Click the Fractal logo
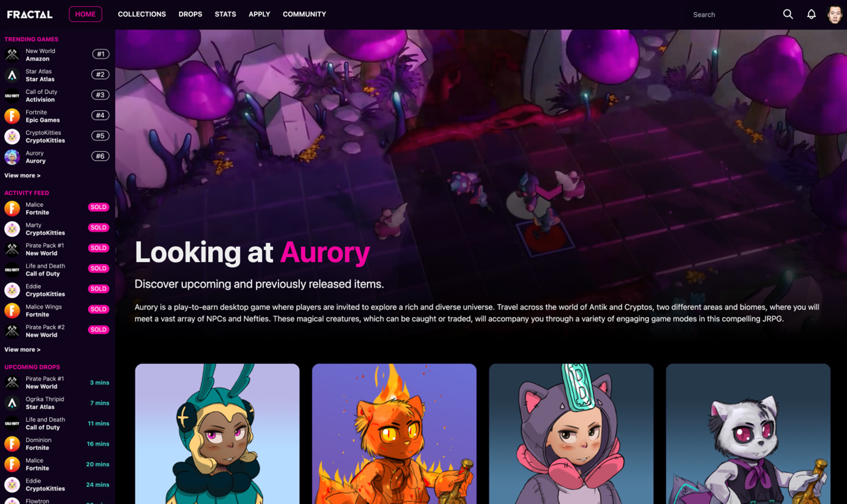This screenshot has height=504, width=847. (x=30, y=14)
